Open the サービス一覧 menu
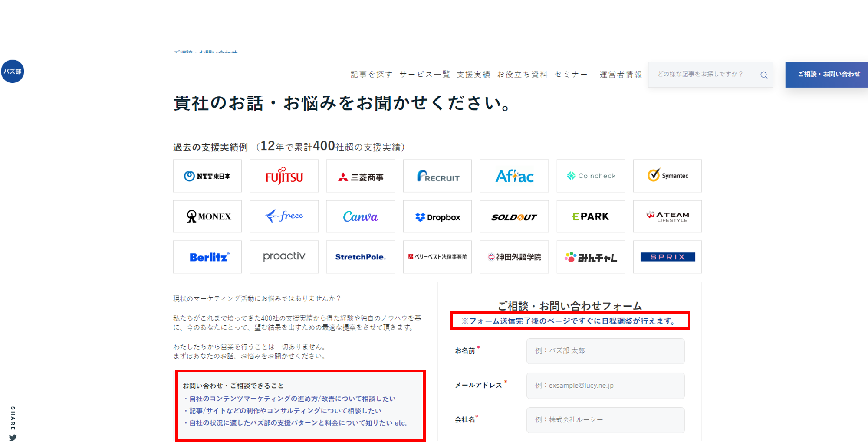Viewport: 868px width, 442px height. [424, 75]
